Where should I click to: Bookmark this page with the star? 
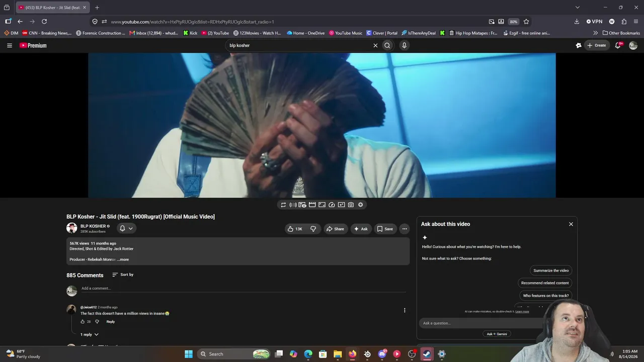526,22
